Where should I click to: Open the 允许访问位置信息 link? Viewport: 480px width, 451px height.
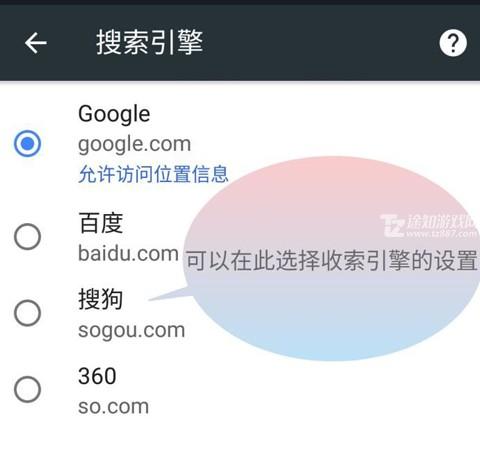[153, 174]
